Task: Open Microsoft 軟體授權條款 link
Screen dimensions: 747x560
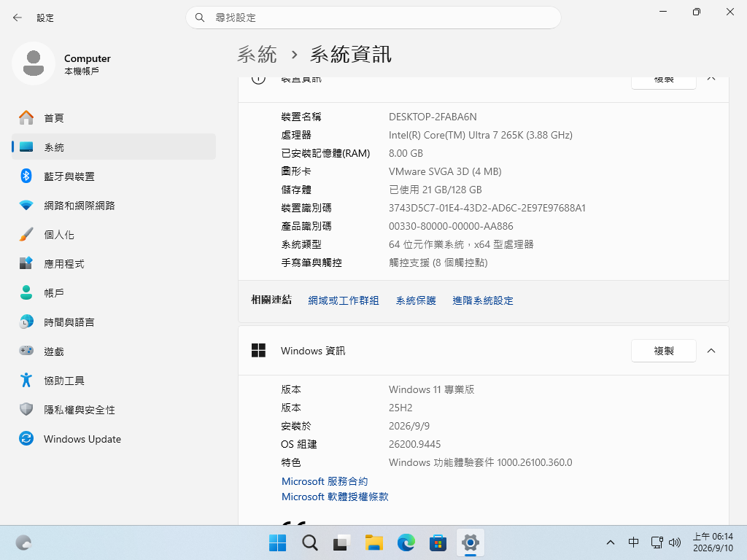Action: [x=335, y=497]
